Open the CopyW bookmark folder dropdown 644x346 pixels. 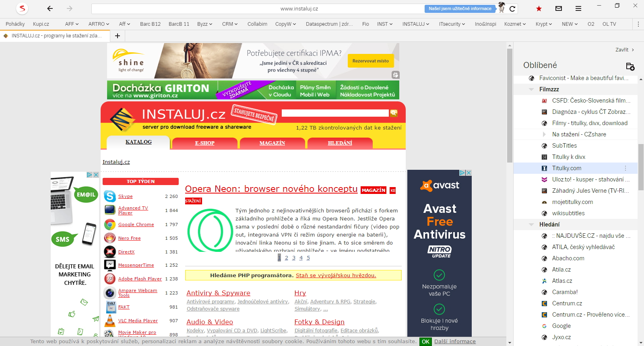[x=285, y=24]
